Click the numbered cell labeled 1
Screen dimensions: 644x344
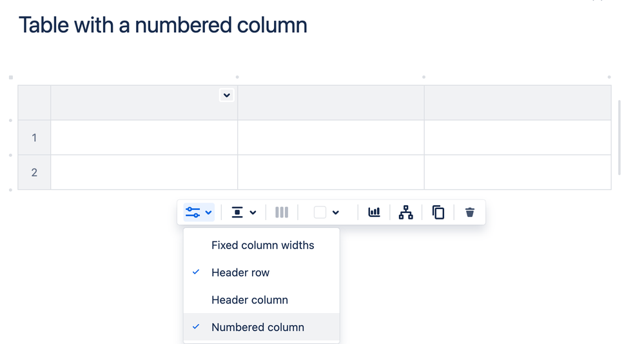(x=34, y=138)
